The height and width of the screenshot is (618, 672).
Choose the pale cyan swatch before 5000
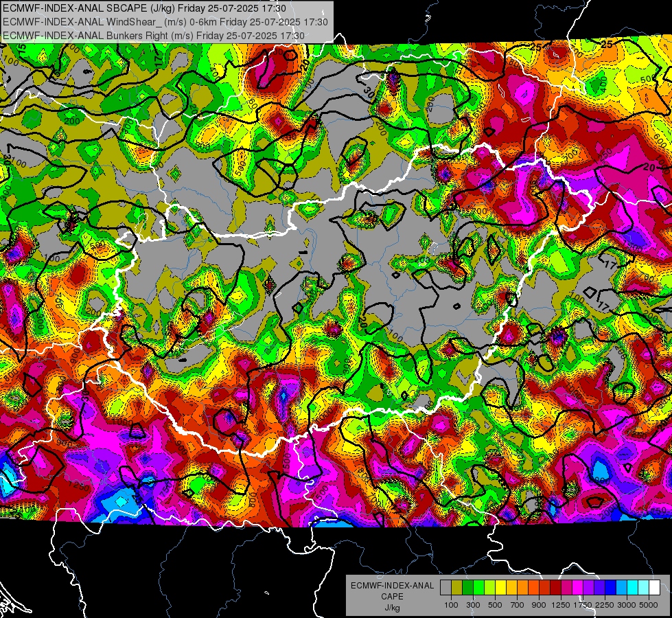pyautogui.click(x=643, y=588)
